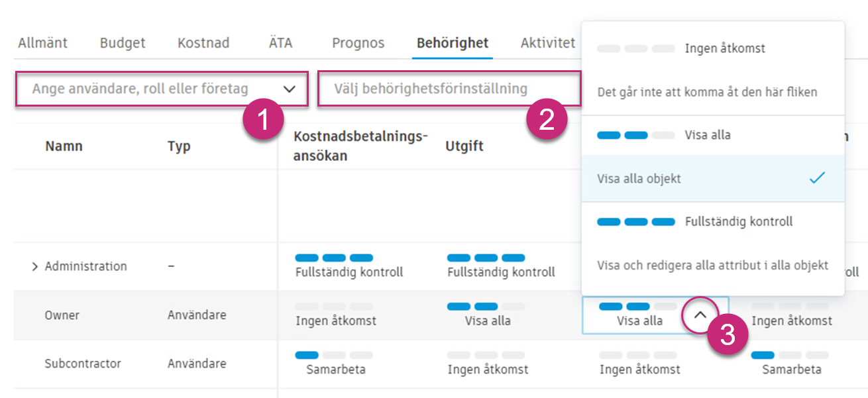This screenshot has height=398, width=868.
Task: Open the Aktivitet tab
Action: click(547, 42)
